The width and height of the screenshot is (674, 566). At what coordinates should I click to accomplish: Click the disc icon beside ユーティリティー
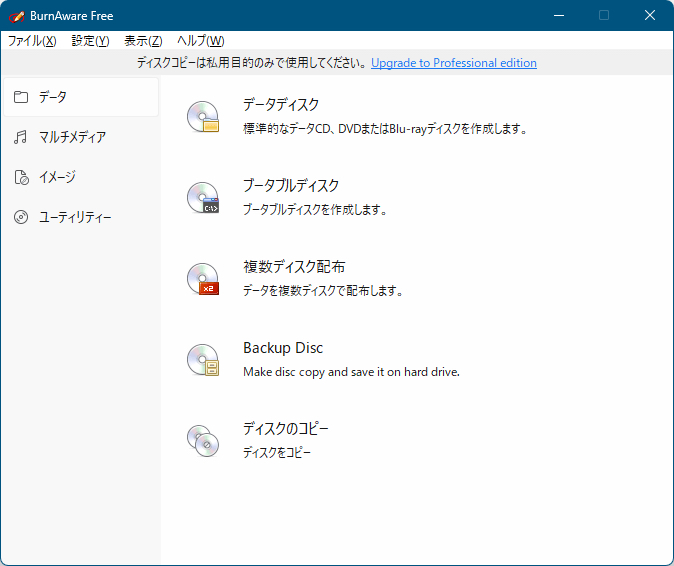(21, 217)
